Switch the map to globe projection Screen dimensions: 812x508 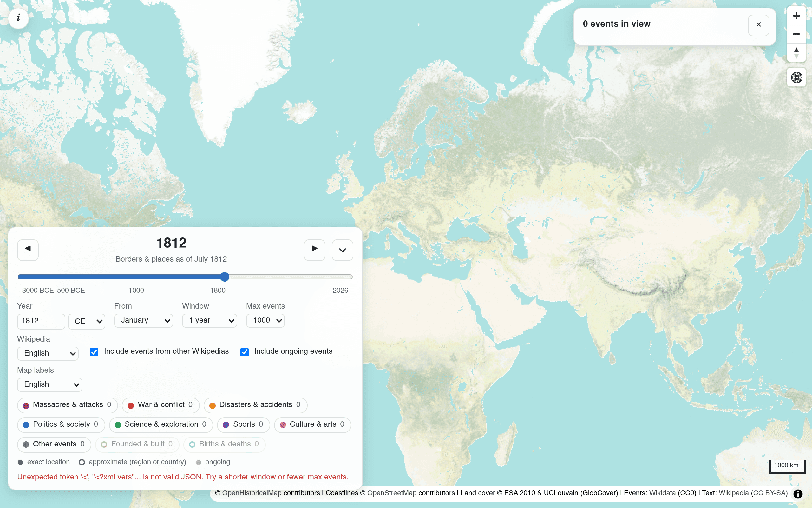[x=796, y=77]
